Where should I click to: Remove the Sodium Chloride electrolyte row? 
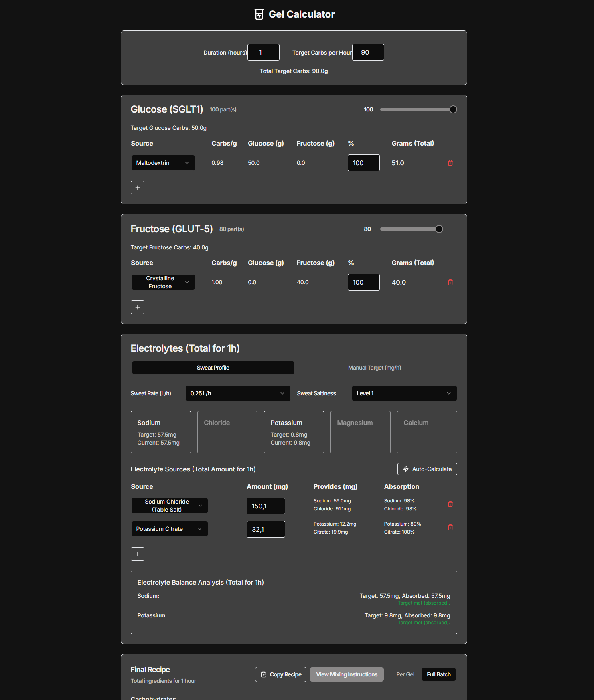coord(450,504)
